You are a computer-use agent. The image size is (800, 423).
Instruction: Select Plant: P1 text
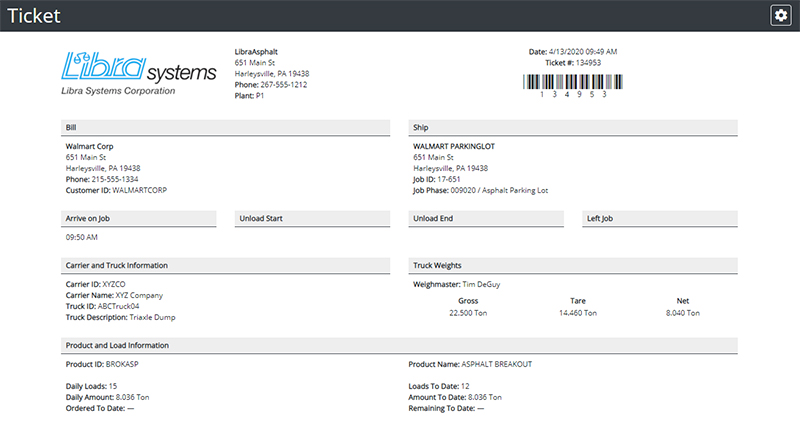249,95
